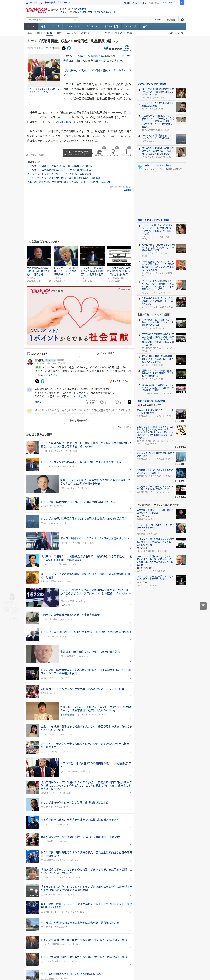Open the トップ tab
This screenshot has height=980, width=210.
[x=31, y=27]
